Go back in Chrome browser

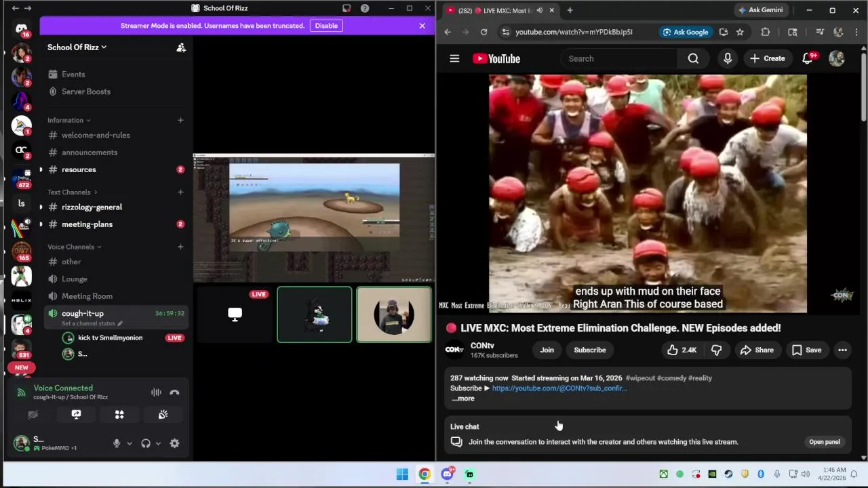448,32
